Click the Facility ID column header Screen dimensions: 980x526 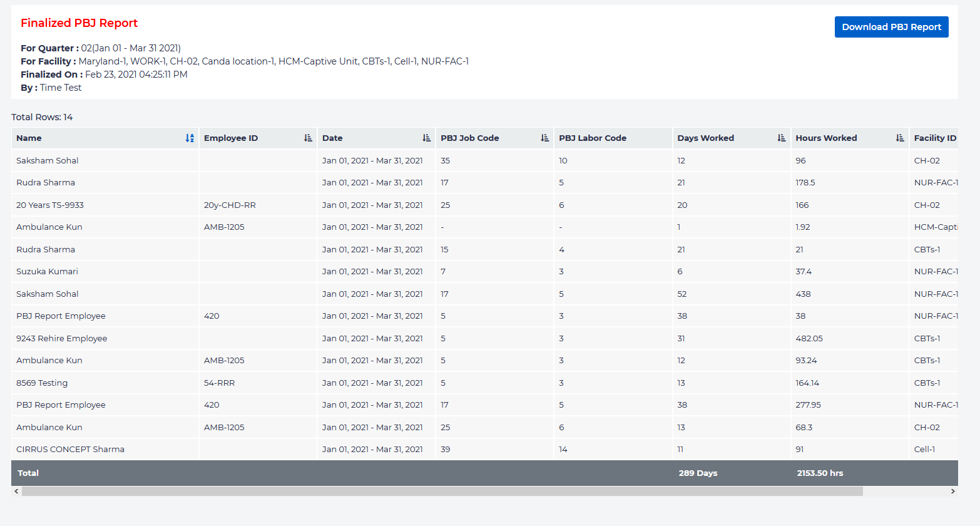point(934,138)
